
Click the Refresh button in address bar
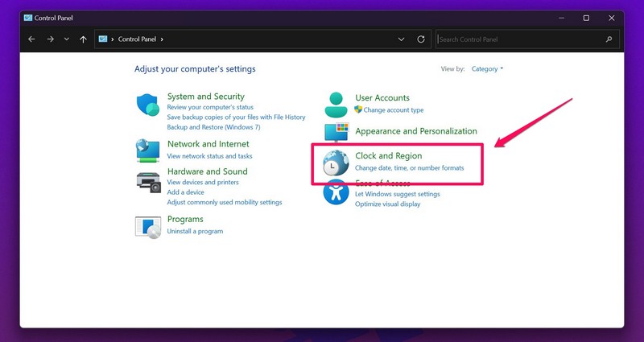click(x=421, y=39)
